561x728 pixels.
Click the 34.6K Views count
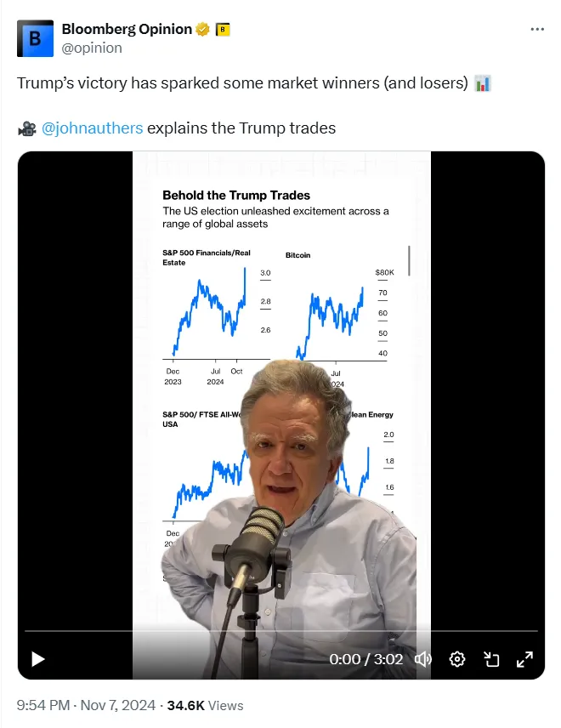[205, 705]
